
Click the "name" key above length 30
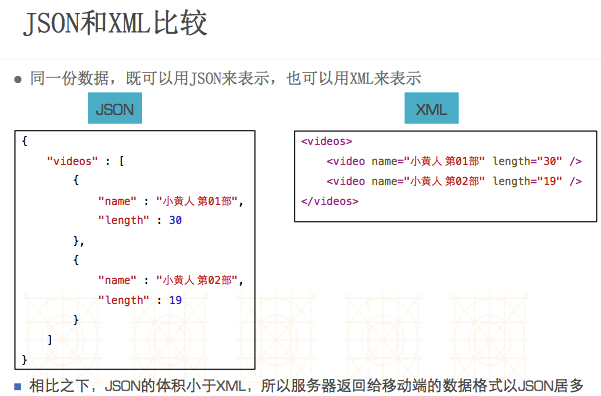pos(117,201)
